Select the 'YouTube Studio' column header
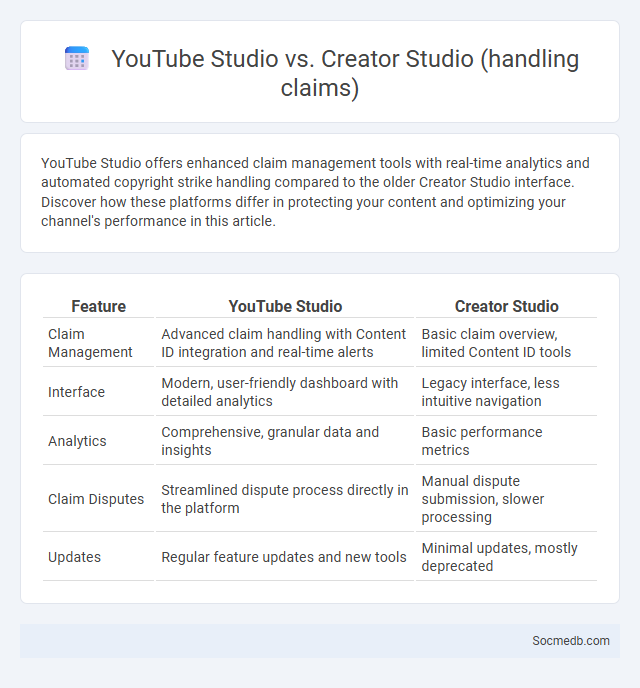Viewport: 640px width, 688px height. (285, 306)
